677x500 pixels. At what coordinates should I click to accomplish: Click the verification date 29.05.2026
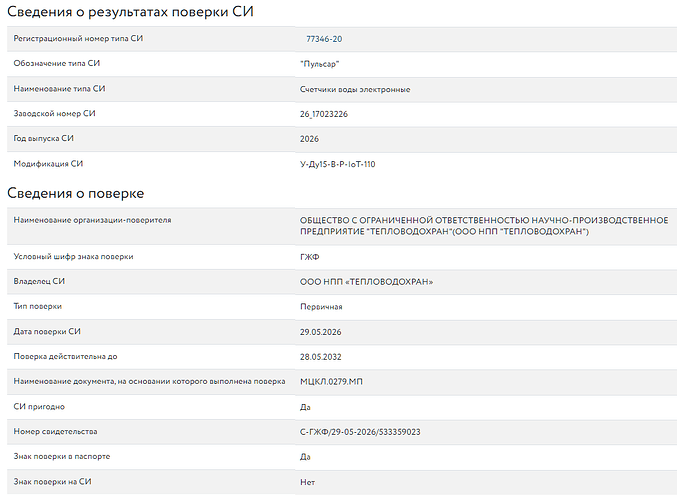coord(320,332)
